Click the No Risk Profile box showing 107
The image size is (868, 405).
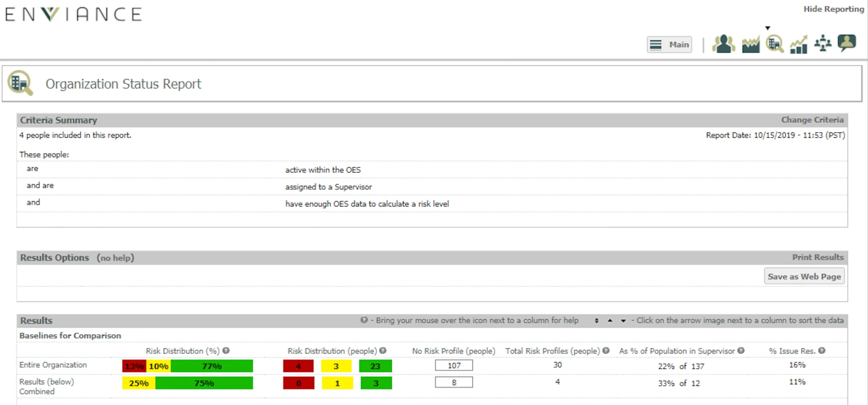454,365
